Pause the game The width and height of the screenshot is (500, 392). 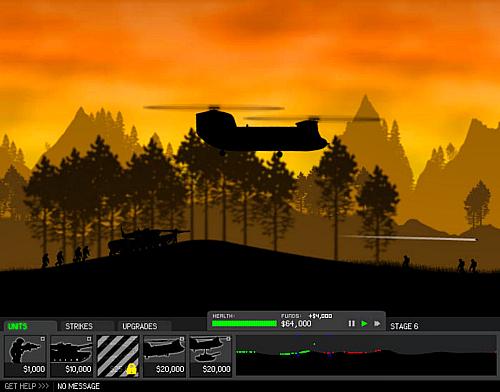[x=351, y=324]
